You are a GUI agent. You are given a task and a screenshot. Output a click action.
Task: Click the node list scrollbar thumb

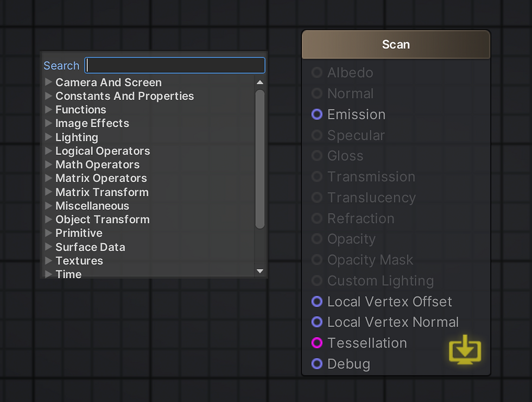[x=260, y=159]
